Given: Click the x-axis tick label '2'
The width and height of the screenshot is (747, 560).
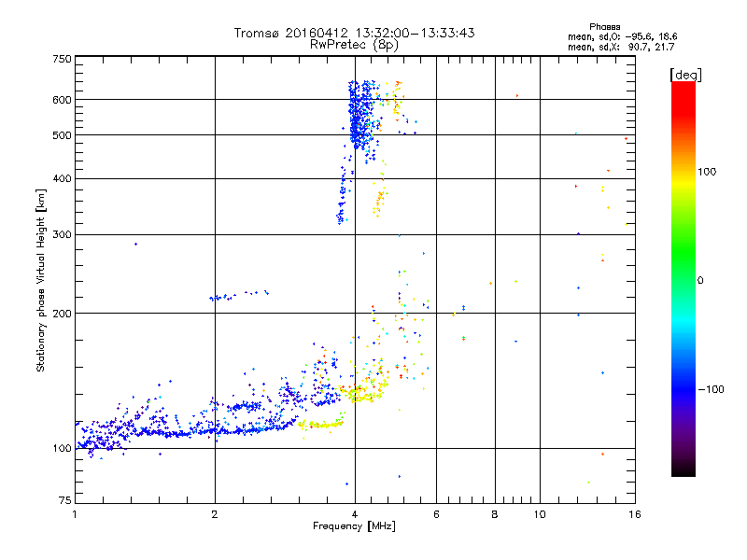Looking at the screenshot, I should pos(215,514).
